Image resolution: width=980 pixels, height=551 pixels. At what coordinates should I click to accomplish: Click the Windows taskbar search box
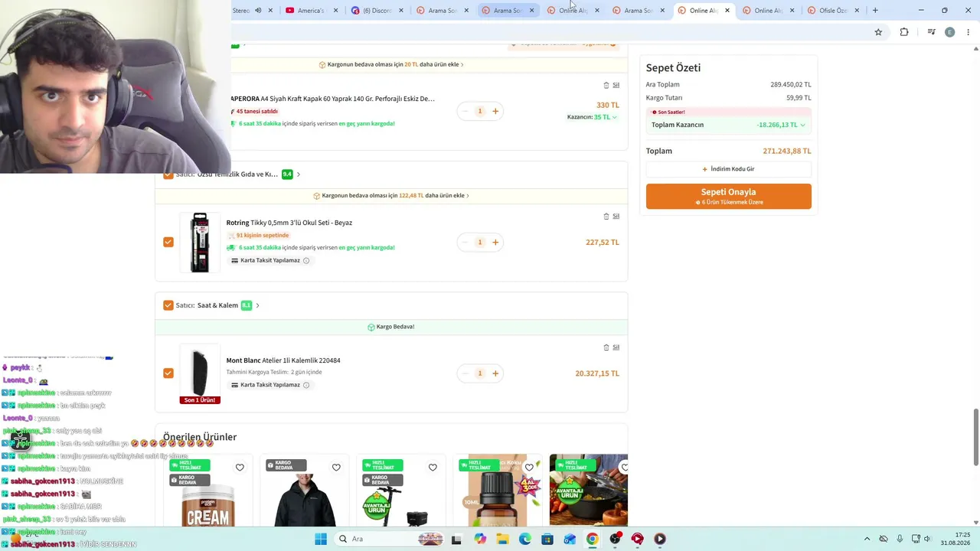pos(390,539)
